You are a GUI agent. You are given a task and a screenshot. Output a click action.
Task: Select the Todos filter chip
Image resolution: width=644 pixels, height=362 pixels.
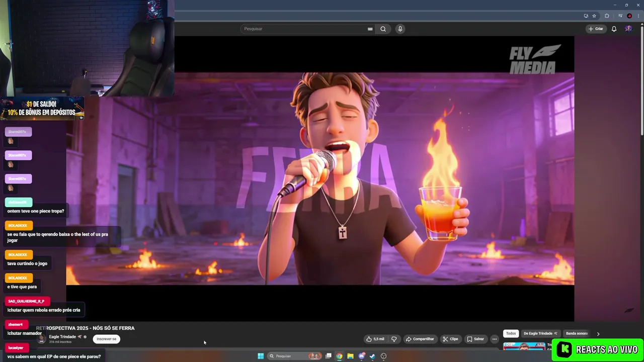(511, 333)
